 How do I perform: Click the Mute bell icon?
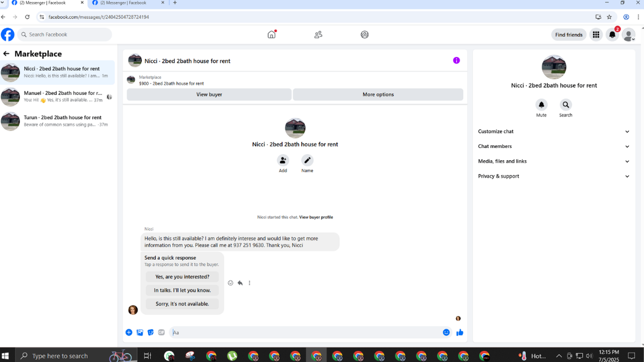[541, 105]
